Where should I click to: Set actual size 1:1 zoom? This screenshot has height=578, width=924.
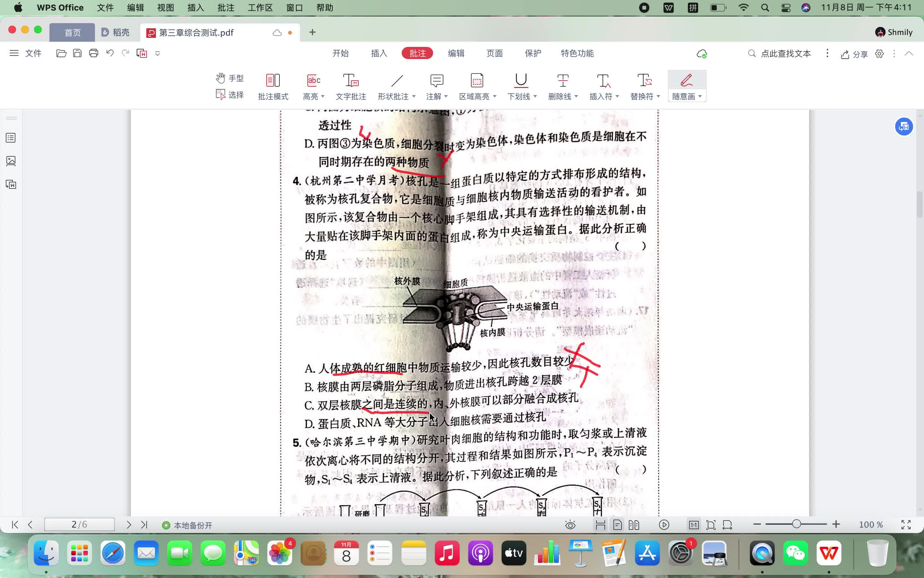694,525
